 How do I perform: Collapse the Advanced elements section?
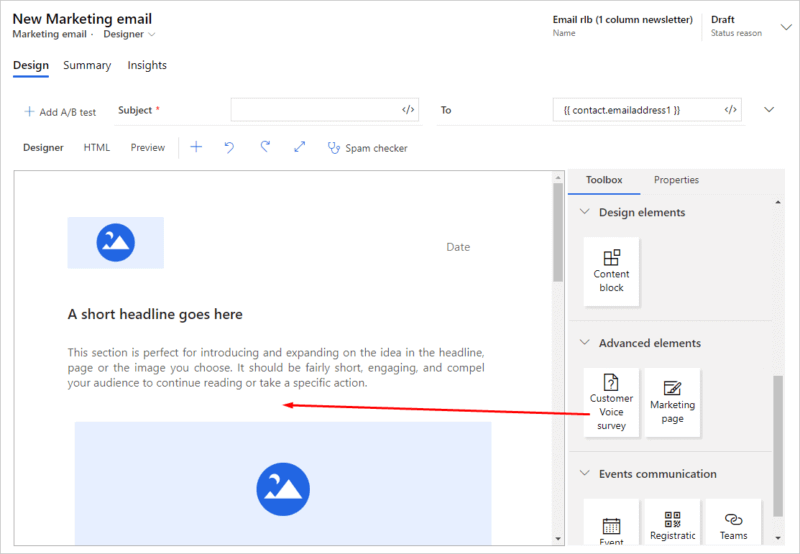click(585, 343)
